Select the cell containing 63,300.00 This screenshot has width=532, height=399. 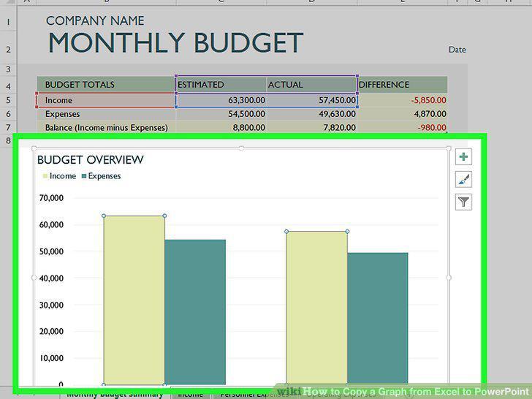point(221,100)
